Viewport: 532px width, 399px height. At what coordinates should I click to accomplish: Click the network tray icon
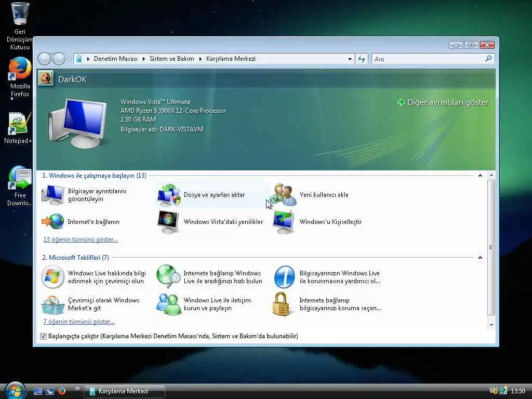[503, 391]
